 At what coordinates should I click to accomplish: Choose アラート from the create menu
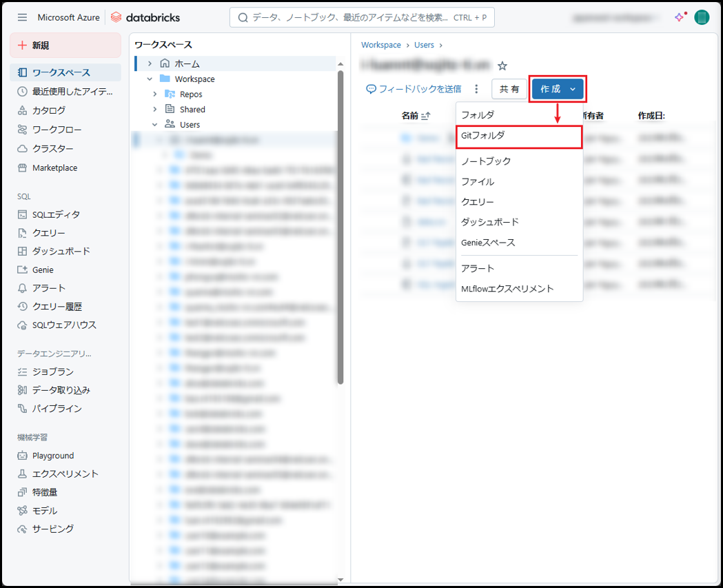[x=519, y=268]
